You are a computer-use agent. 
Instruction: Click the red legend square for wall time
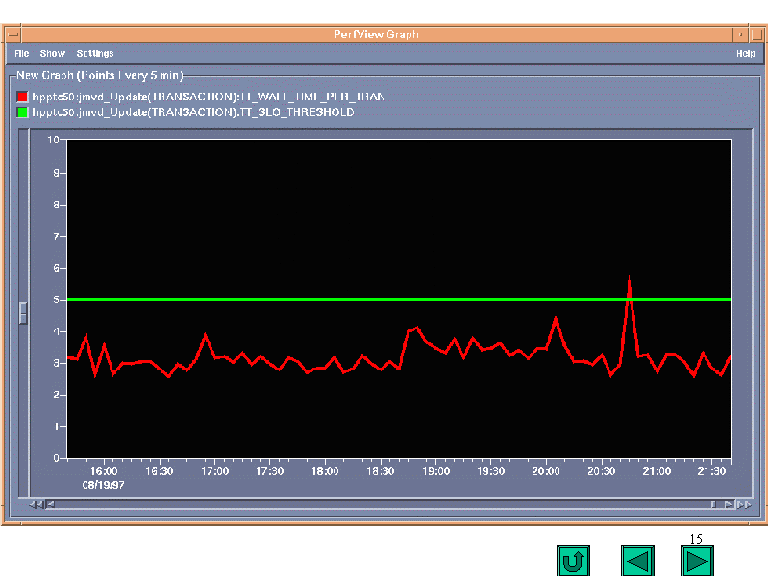[x=22, y=97]
